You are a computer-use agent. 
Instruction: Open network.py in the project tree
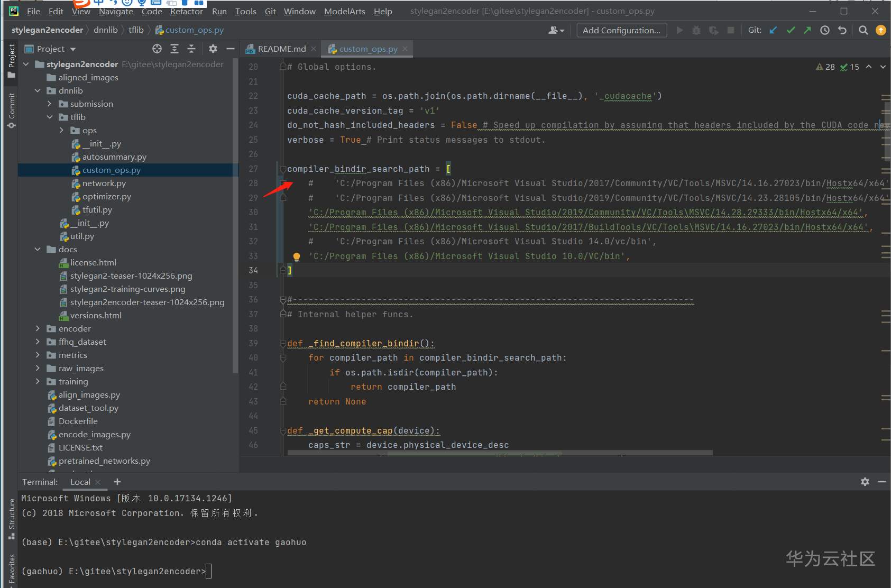click(x=104, y=183)
